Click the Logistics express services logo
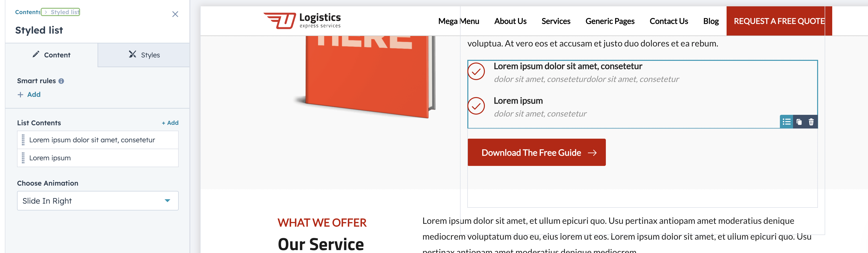The image size is (868, 253). [x=302, y=20]
